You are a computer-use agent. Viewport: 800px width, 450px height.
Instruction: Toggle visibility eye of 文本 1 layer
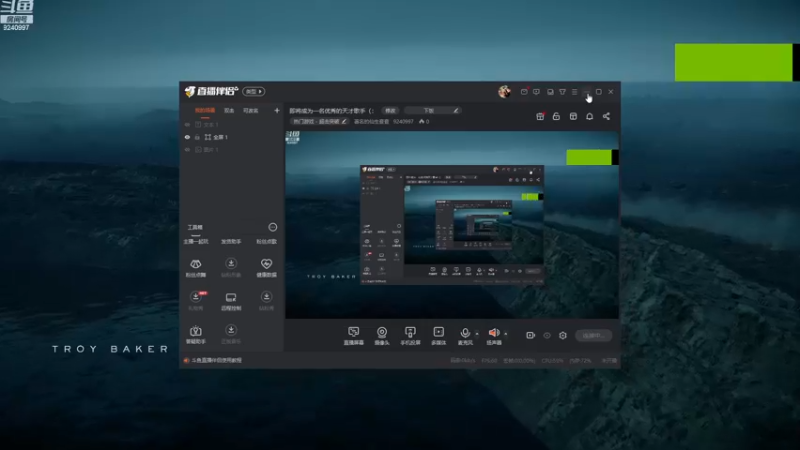pyautogui.click(x=187, y=124)
